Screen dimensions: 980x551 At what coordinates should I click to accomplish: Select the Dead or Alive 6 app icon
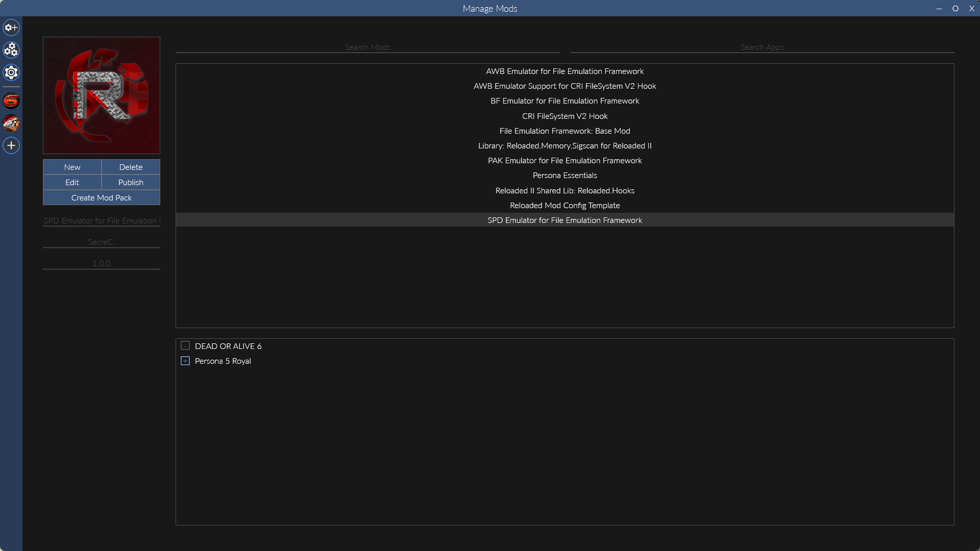coord(11,101)
